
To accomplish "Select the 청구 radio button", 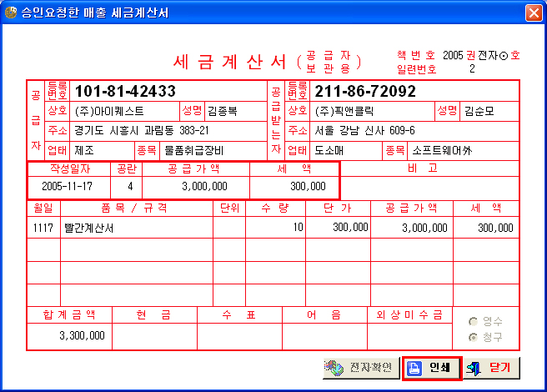I will [473, 337].
